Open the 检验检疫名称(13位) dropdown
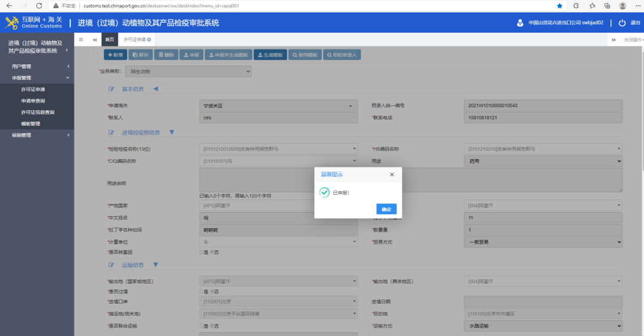 coord(278,149)
